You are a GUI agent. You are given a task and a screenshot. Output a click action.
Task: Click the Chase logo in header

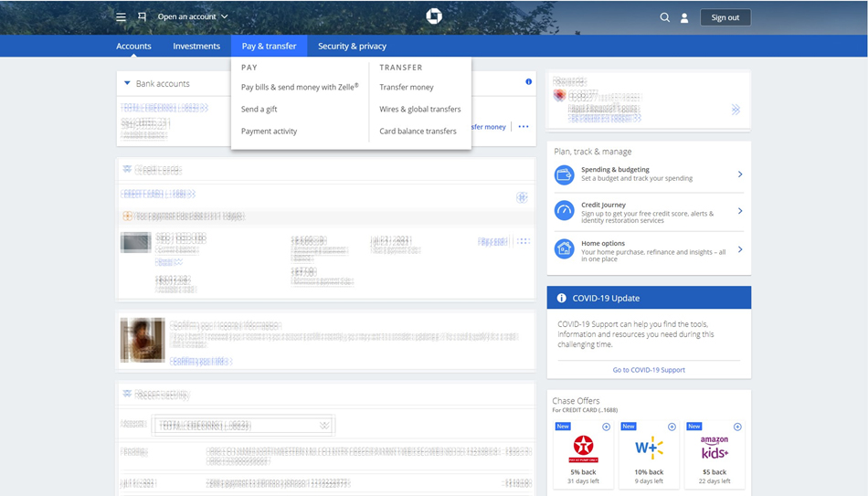coord(434,16)
